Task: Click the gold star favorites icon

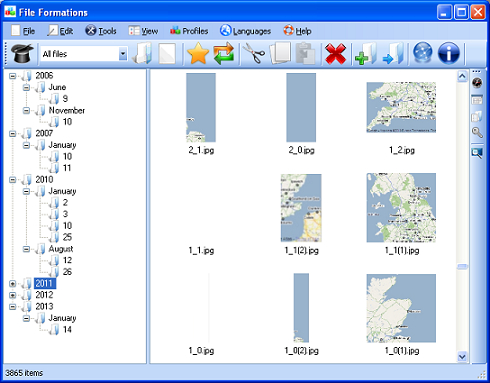Action: [x=198, y=53]
